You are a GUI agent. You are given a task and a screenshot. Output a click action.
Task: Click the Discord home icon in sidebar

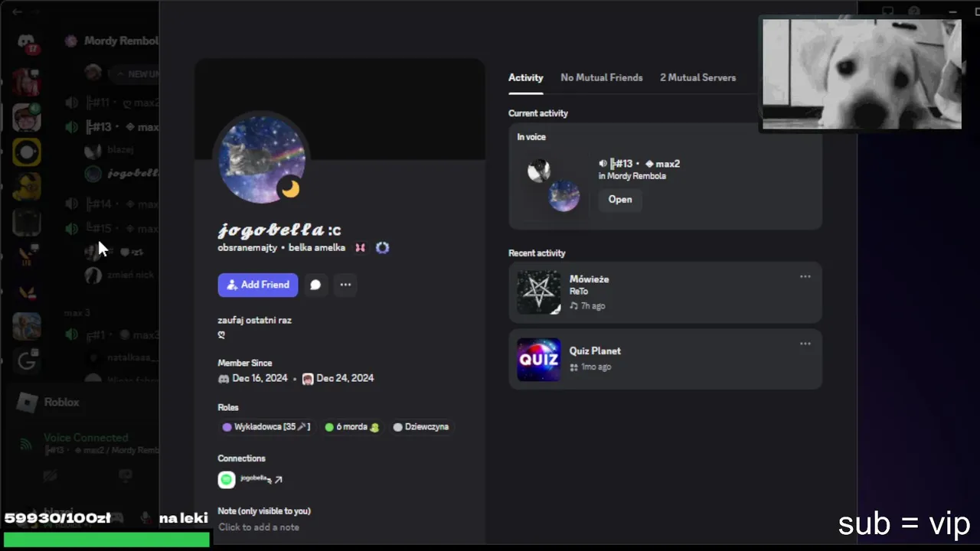point(27,43)
